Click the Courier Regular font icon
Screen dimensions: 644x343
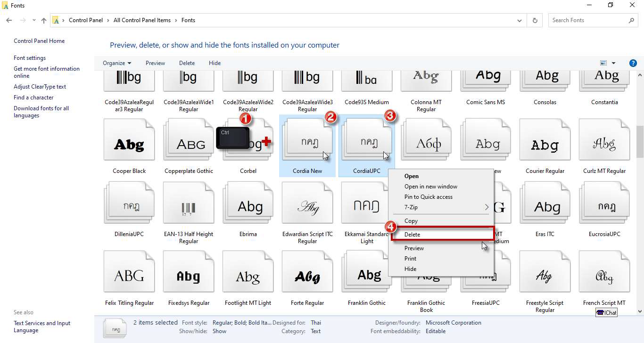coord(545,141)
